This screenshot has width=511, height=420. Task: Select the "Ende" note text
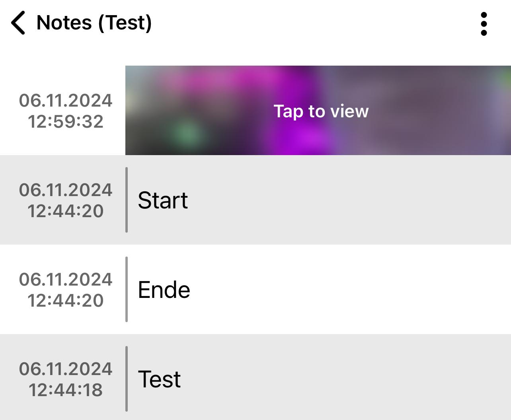(x=164, y=290)
